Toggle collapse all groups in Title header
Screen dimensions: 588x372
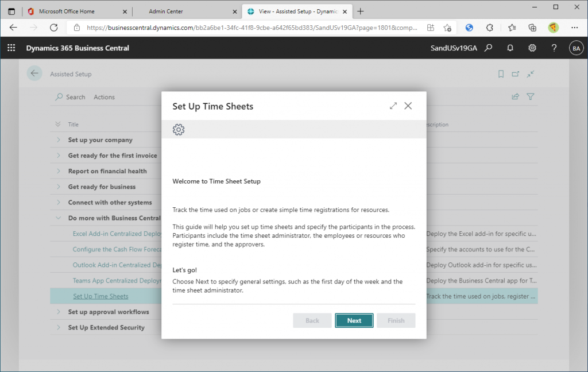click(58, 124)
